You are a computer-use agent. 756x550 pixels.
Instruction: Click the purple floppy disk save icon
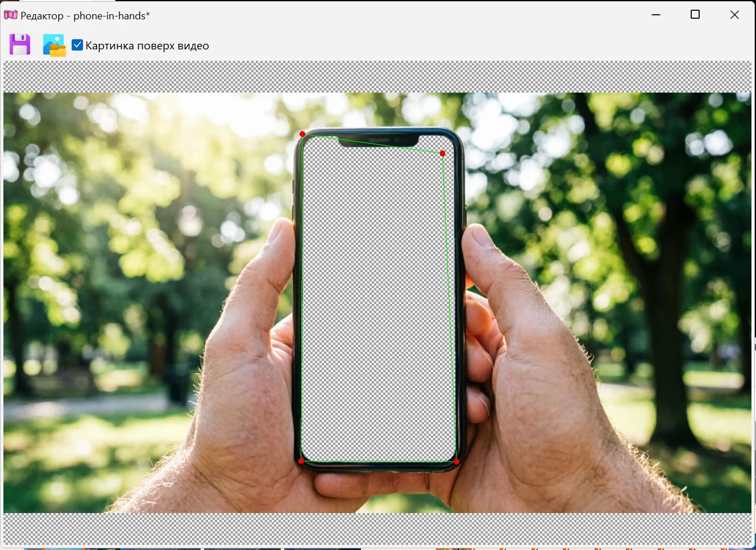click(x=20, y=45)
